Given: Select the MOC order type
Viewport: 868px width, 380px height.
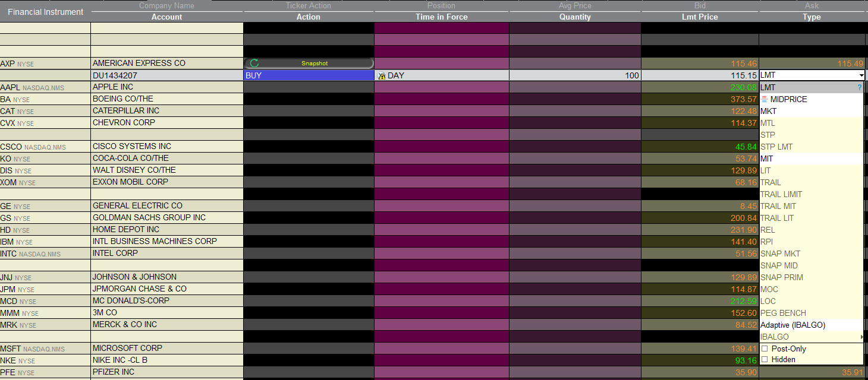Looking at the screenshot, I should [811, 289].
